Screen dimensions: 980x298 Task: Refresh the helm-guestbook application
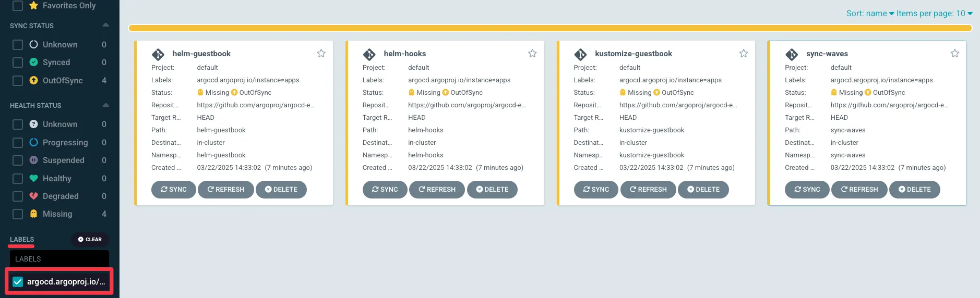coord(226,190)
